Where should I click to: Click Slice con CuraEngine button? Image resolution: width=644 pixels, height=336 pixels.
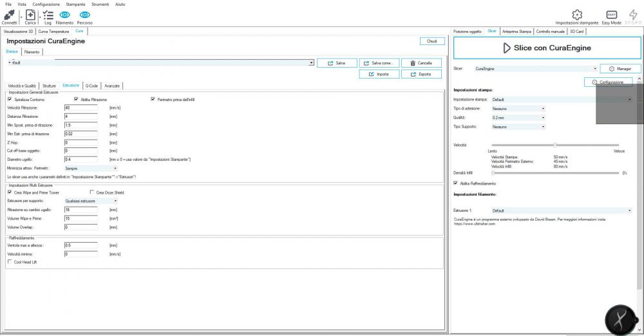point(546,48)
